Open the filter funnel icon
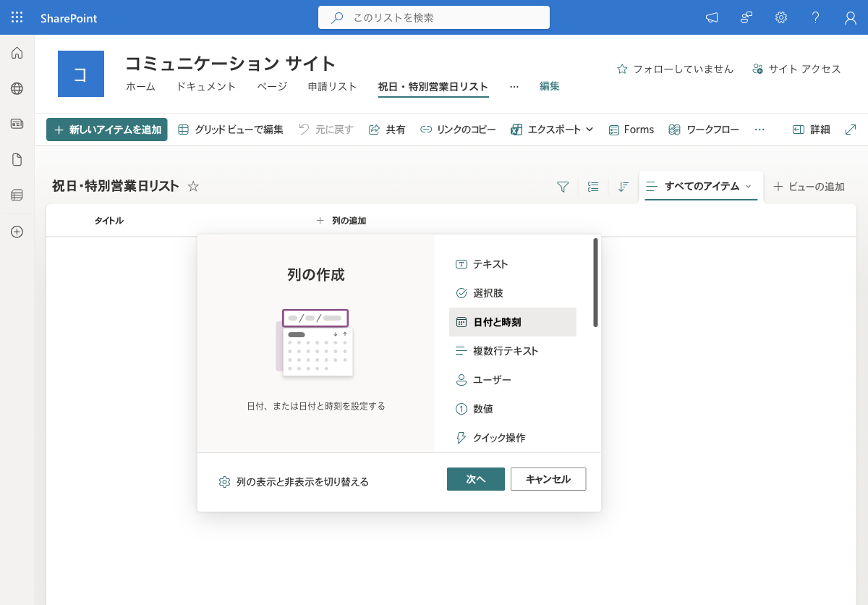The image size is (868, 605). pyautogui.click(x=563, y=187)
